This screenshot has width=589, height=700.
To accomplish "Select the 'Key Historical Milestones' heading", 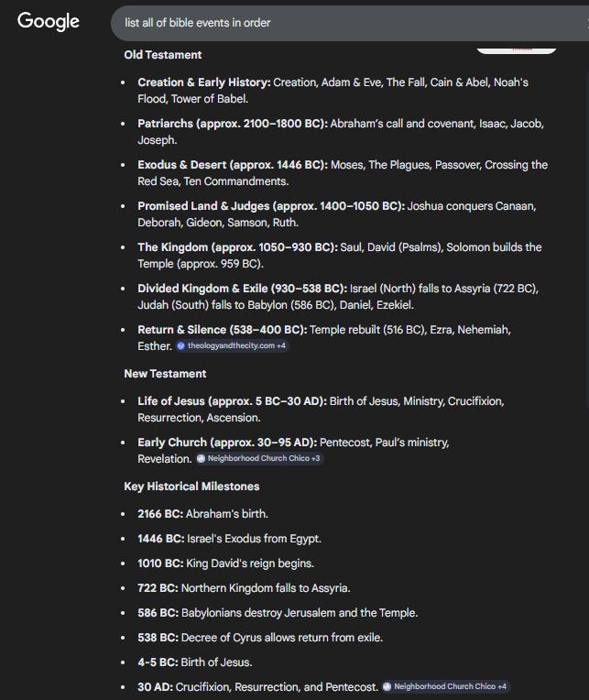I will click(x=191, y=487).
